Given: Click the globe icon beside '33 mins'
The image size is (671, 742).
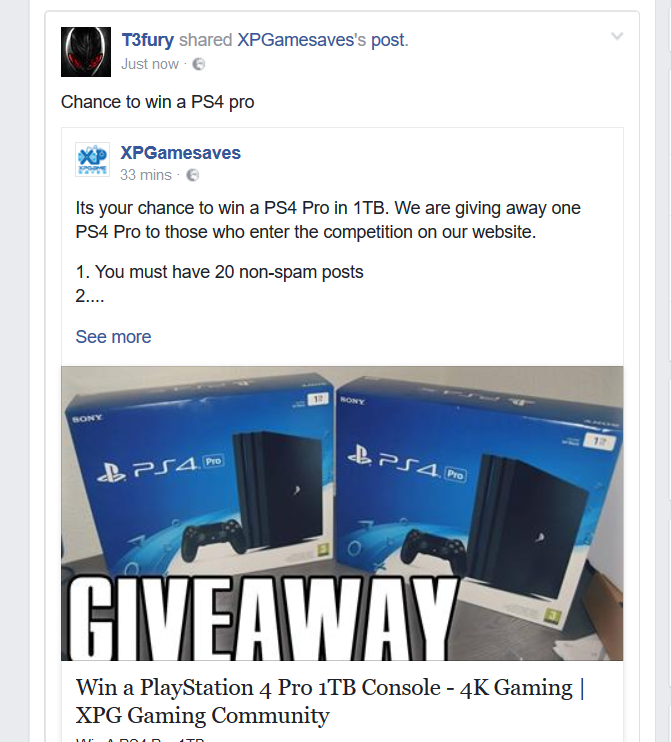Looking at the screenshot, I should 193,175.
